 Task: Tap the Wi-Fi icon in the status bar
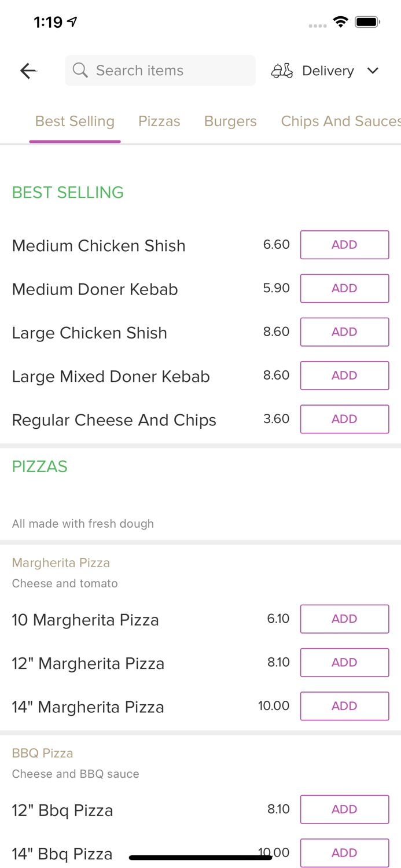tap(340, 21)
